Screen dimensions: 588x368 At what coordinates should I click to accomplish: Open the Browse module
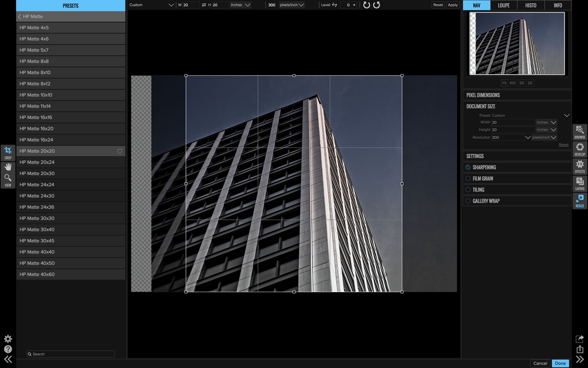[580, 132]
